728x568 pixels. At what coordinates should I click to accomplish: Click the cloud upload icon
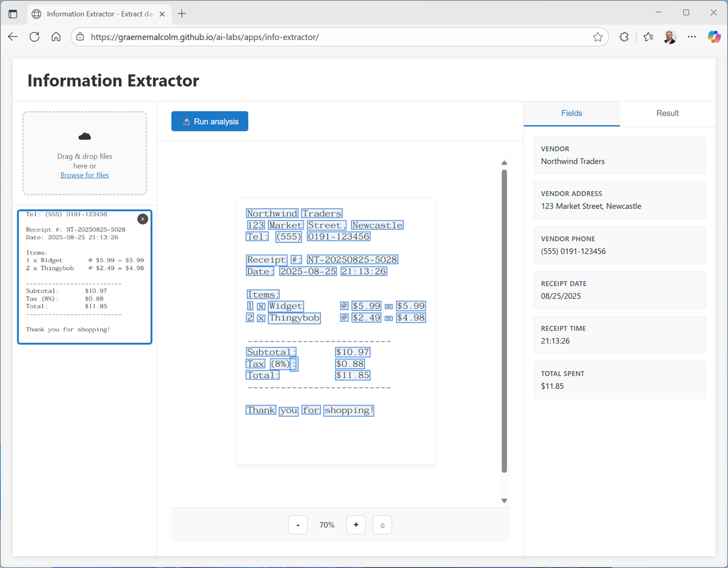[x=84, y=136]
